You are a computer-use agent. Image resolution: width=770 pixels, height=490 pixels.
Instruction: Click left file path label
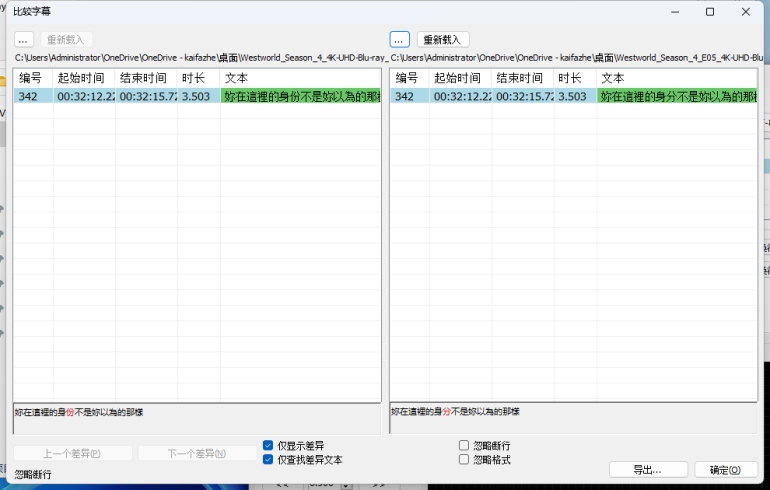201,58
